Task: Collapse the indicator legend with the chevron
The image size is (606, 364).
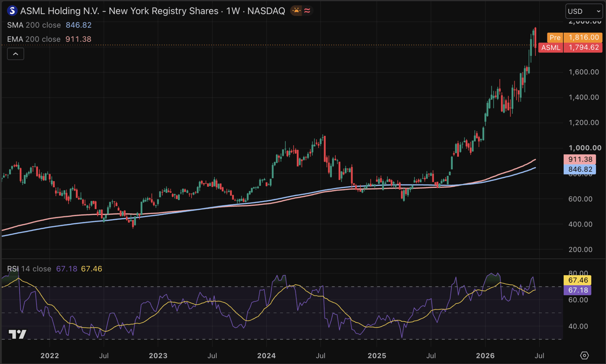Action: coord(15,54)
